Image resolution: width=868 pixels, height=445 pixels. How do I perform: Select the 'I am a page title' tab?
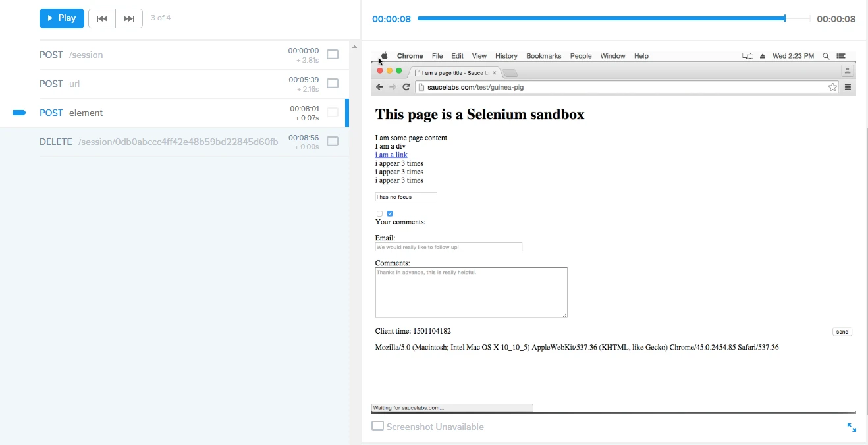point(454,73)
